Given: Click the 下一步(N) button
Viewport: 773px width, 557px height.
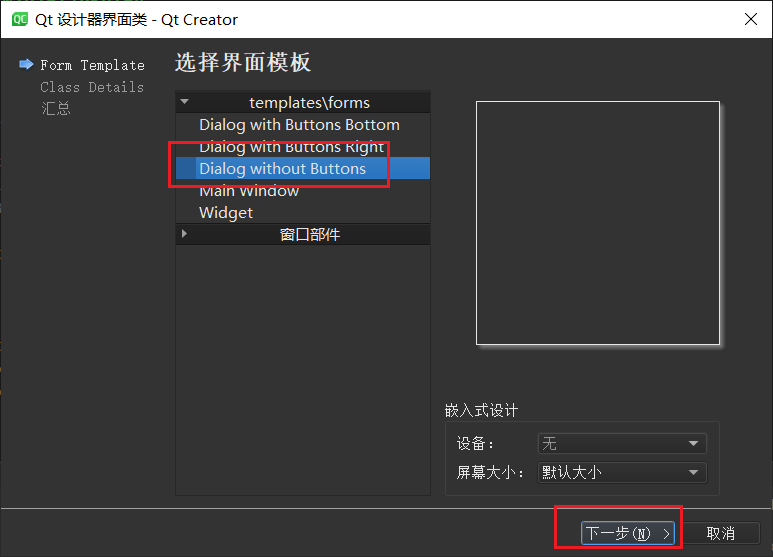Looking at the screenshot, I should click(628, 533).
